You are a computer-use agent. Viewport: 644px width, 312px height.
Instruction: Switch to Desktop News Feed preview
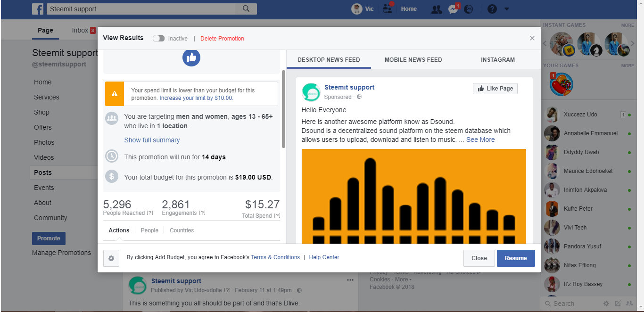329,60
